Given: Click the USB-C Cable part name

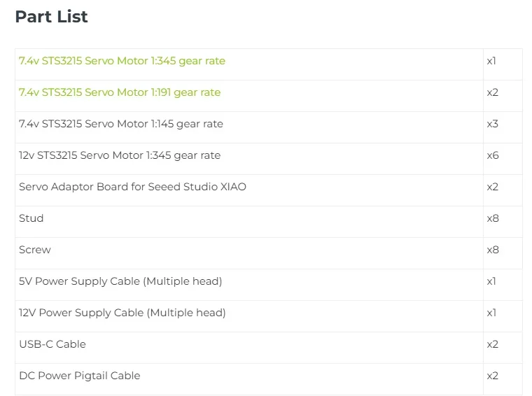Looking at the screenshot, I should click(x=52, y=344).
